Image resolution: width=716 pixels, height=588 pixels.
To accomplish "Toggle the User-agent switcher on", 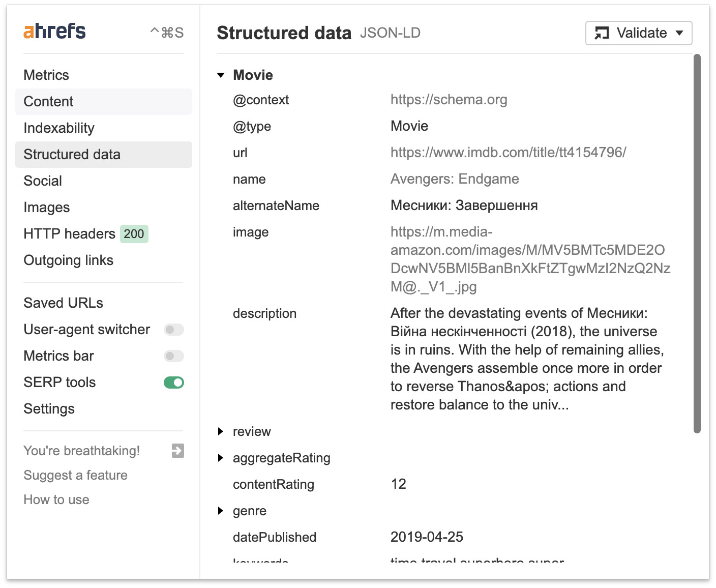I will [x=173, y=330].
